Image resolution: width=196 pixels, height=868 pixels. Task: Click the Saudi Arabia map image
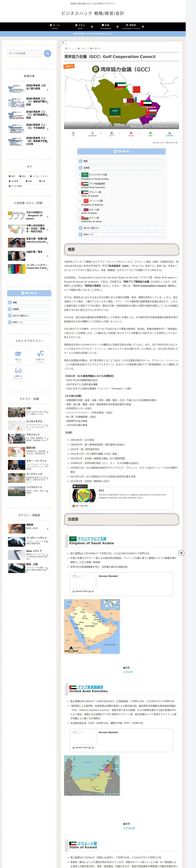click(92, 627)
